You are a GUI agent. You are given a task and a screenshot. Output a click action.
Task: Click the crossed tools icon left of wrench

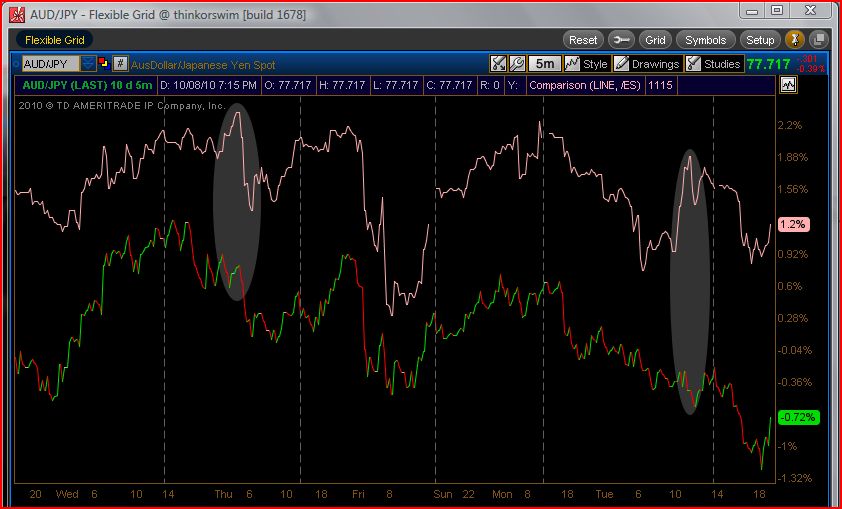(x=498, y=64)
